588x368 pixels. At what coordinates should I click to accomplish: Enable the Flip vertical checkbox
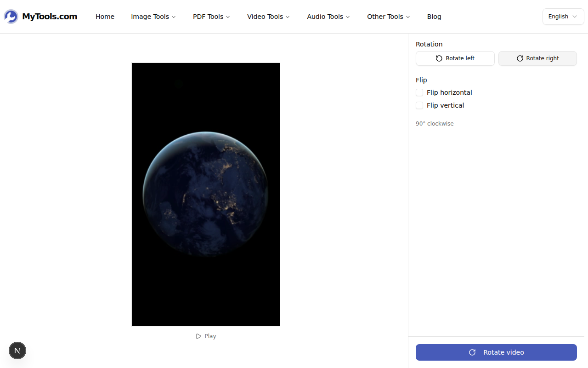click(419, 105)
